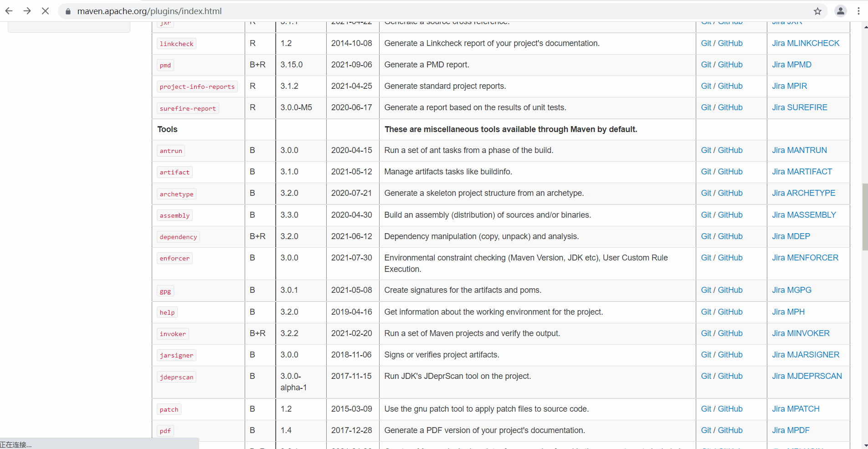The height and width of the screenshot is (449, 868).
Task: Open Jira ARCHETYPE issue tracker
Action: coord(804,193)
